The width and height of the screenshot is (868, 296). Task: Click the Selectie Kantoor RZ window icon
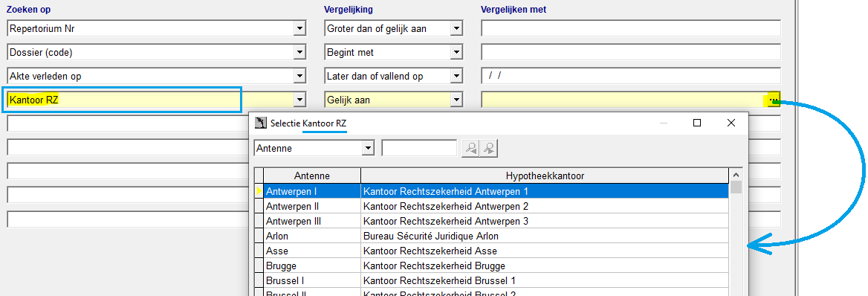pos(261,123)
